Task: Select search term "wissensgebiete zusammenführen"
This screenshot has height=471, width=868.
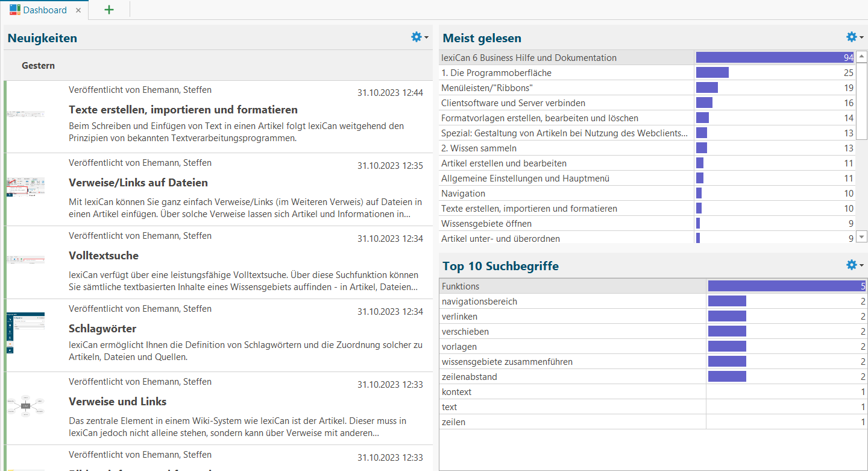Action: click(x=653, y=362)
